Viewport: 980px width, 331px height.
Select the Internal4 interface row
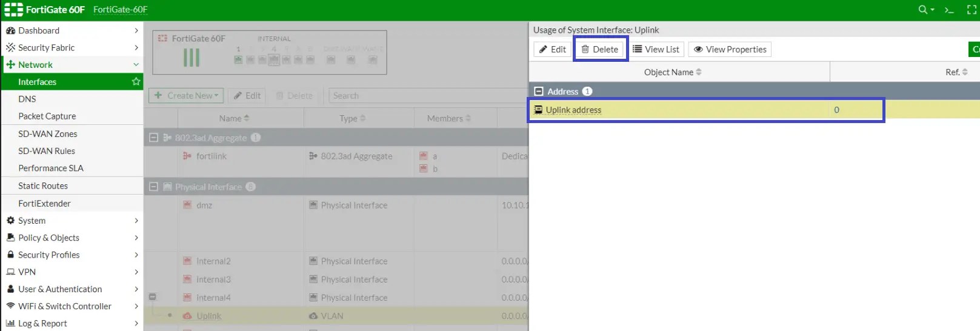[x=336, y=298]
